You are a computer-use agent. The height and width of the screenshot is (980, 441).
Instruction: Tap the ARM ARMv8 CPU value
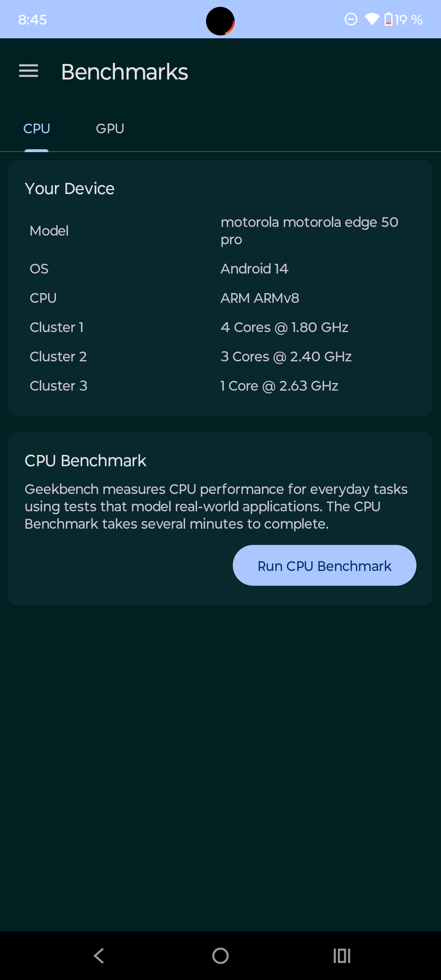coord(260,298)
